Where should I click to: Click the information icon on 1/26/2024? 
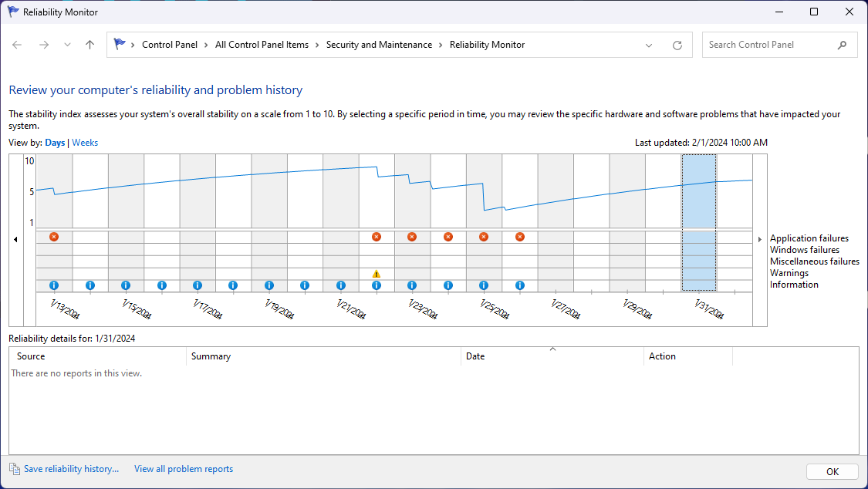coord(520,285)
